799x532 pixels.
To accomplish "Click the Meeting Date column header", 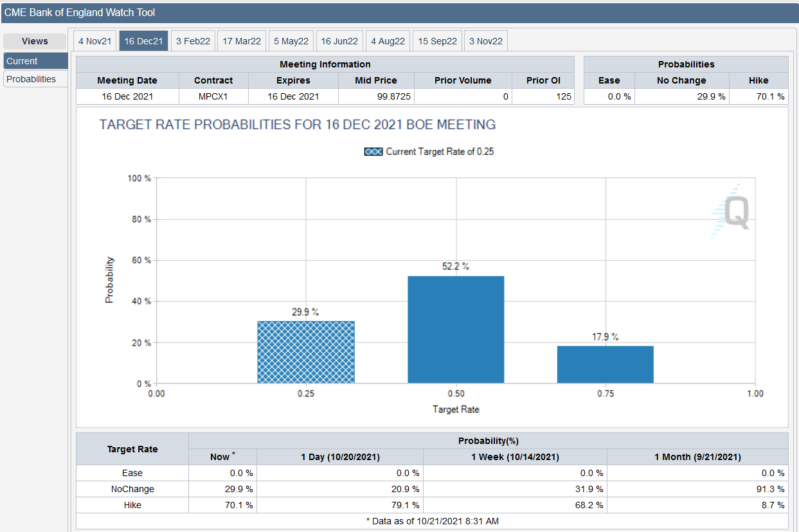I will click(127, 80).
